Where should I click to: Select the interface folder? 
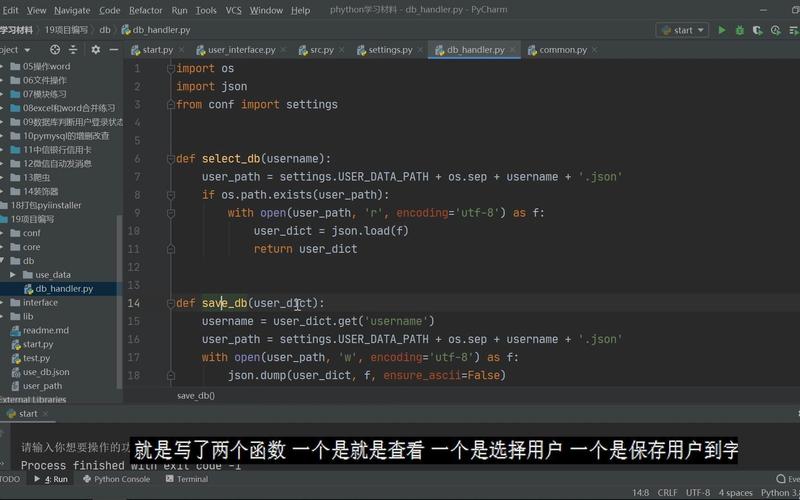[40, 303]
